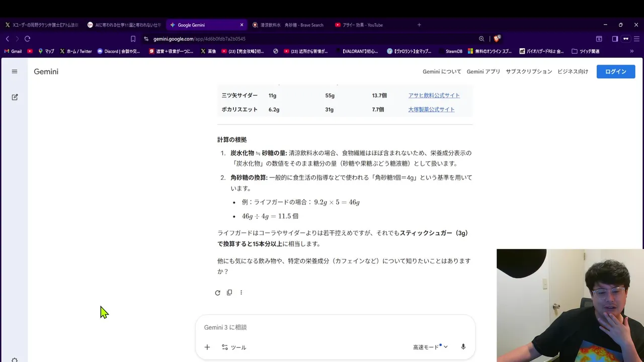
Task: Go back in browser history
Action: point(7,39)
